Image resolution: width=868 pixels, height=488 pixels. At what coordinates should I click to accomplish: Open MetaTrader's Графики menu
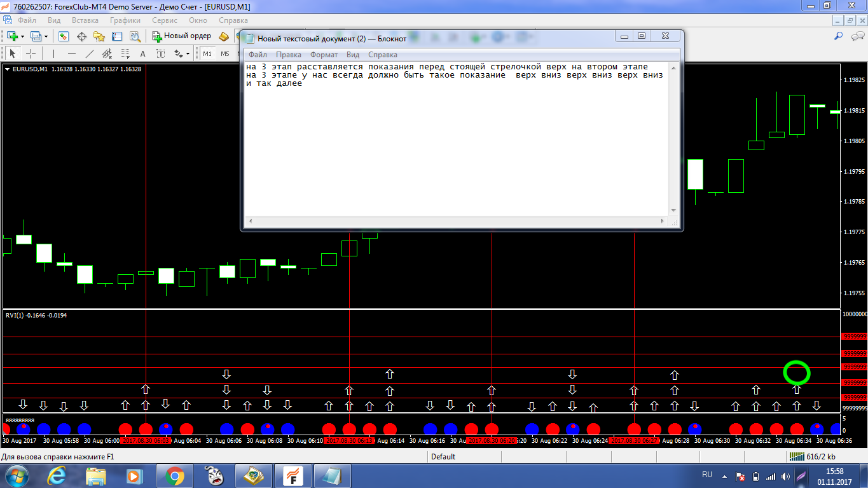[125, 20]
